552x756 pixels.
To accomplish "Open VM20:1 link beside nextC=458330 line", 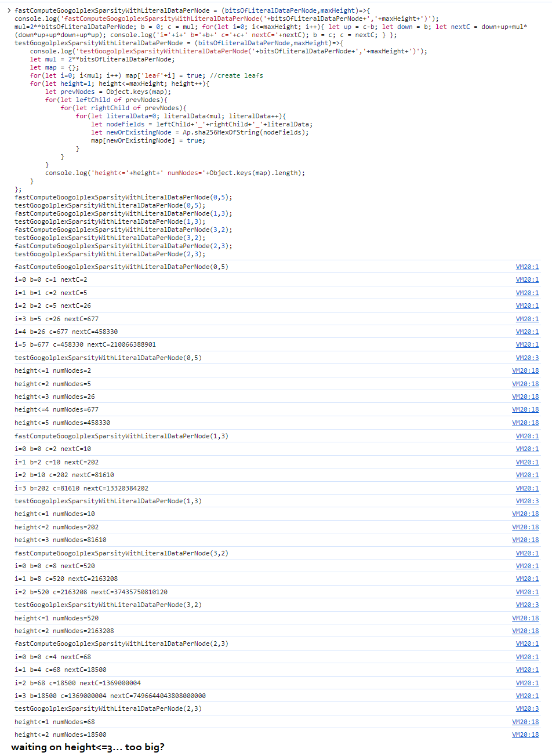I will coord(527,332).
